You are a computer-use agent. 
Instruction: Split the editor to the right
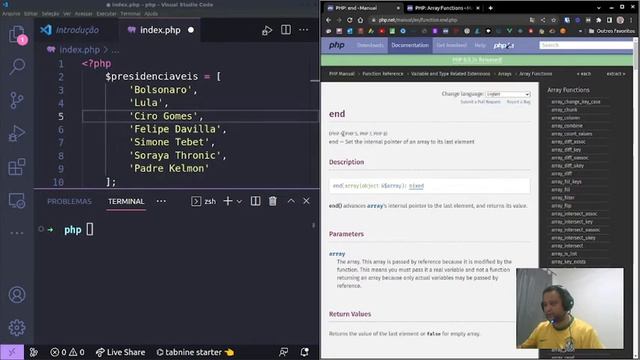pos(286,30)
